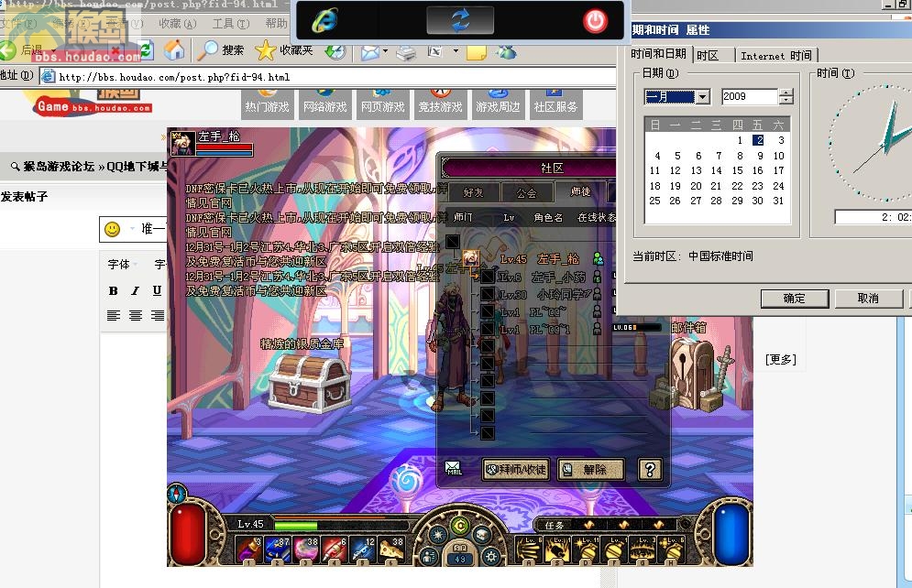This screenshot has width=912, height=588.
Task: Open the 网络游戏 navigation link
Action: click(x=324, y=105)
